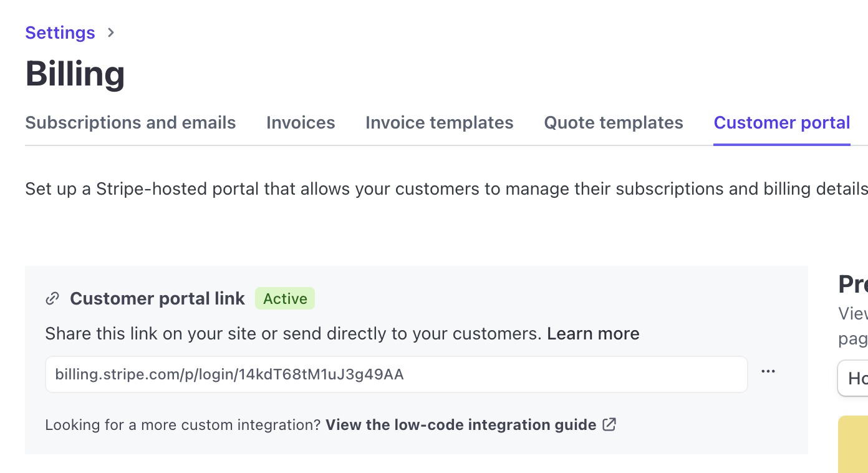
Task: Click the chain link icon beside Customer portal link
Action: point(53,299)
